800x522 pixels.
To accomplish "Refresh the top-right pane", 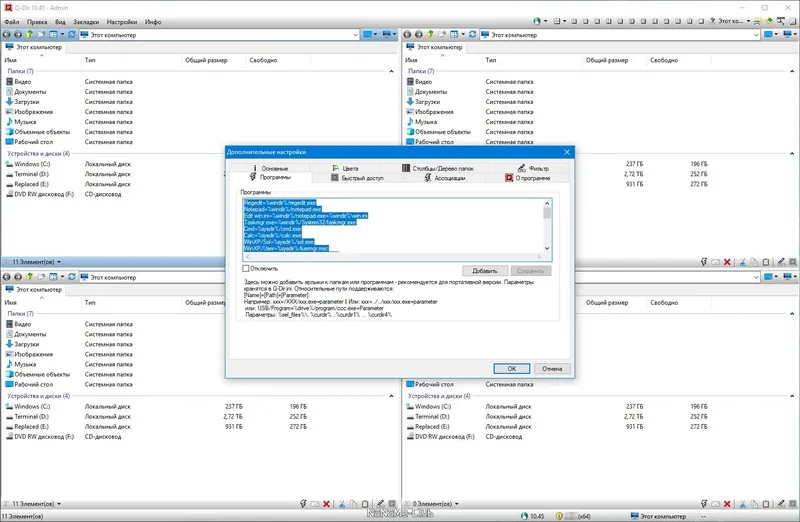I will point(472,34).
